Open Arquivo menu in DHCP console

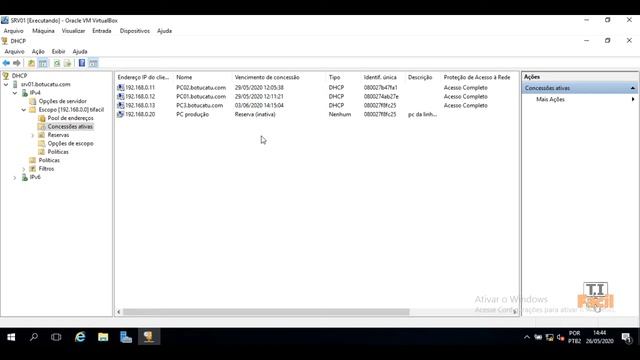(14, 51)
